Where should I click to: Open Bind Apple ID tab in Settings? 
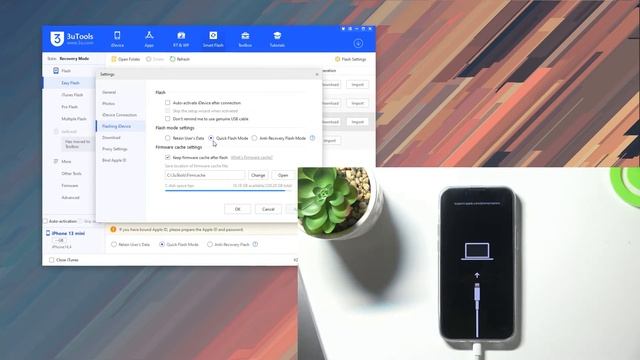tap(114, 160)
